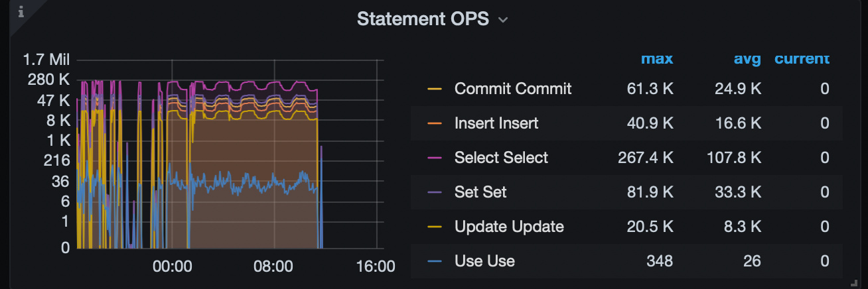This screenshot has width=868, height=289.
Task: Change the Update Update line color swatch
Action: (435, 227)
